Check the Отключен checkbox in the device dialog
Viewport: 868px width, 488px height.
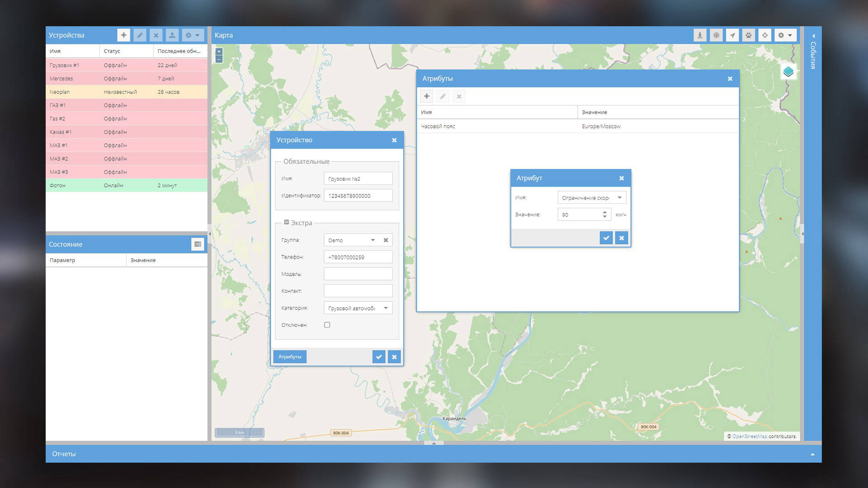327,324
